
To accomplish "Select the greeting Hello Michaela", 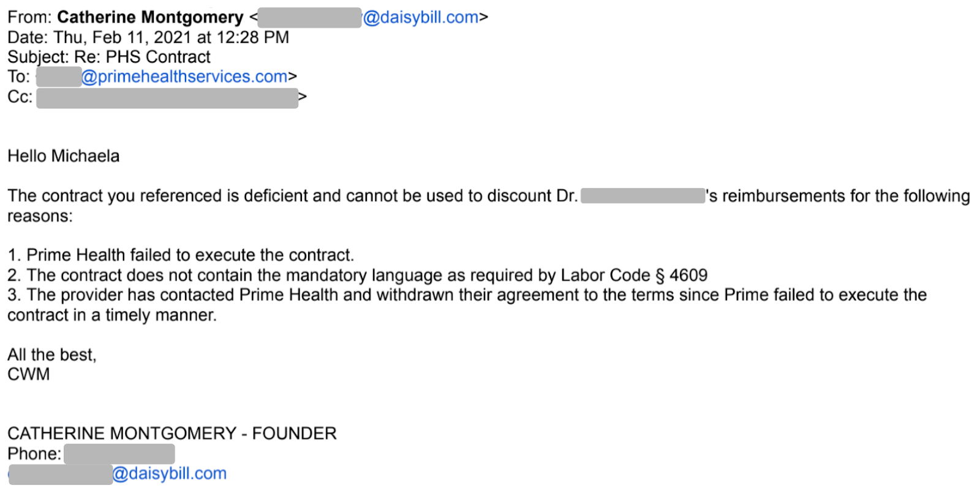I will click(64, 156).
